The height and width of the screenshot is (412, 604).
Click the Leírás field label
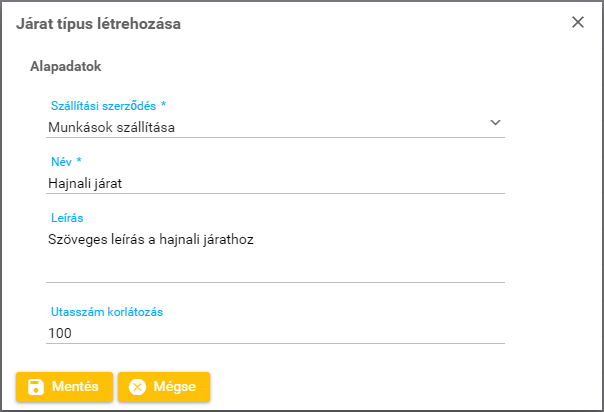click(66, 216)
